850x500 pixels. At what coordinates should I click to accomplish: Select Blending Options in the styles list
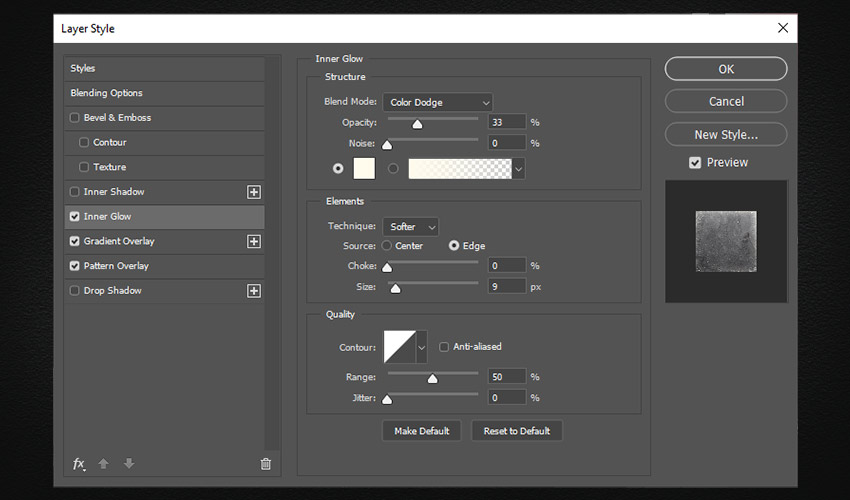point(106,93)
